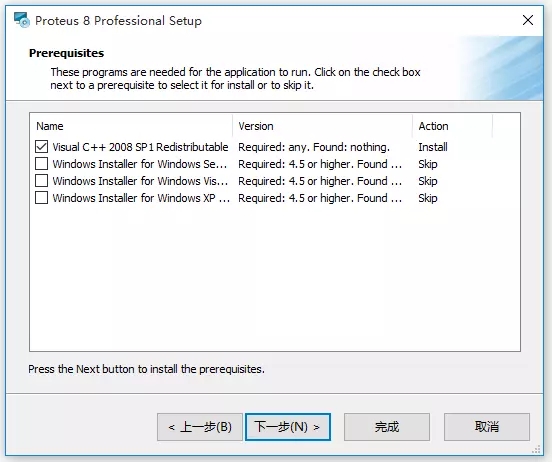Cancel setup with the 取消 button
Viewport: 552px width, 462px height.
tap(487, 427)
